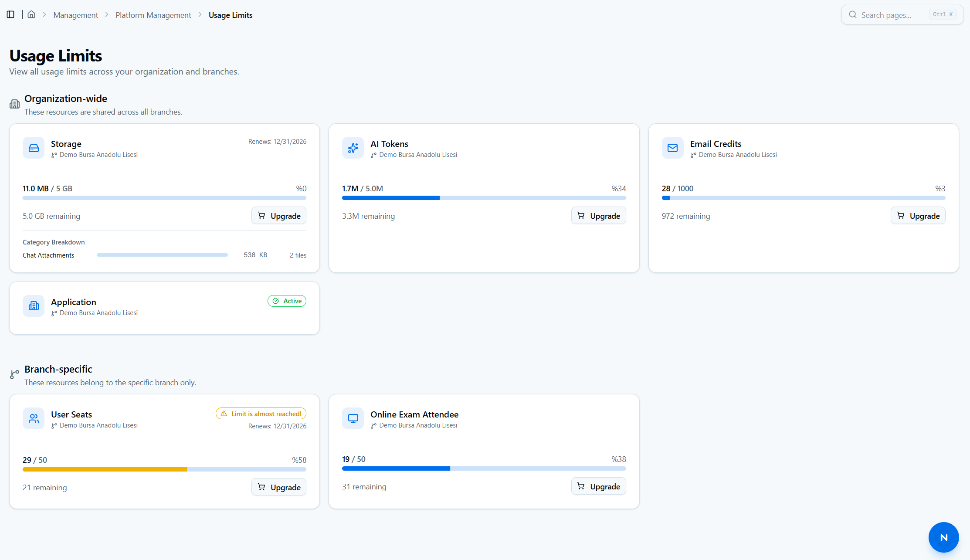Click the branch icon under Storage title

coord(54,155)
